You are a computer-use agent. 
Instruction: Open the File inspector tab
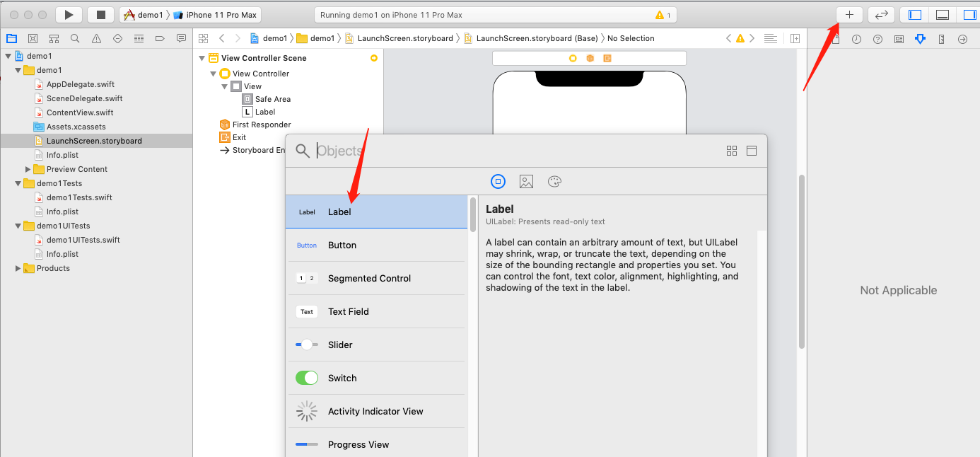pos(835,40)
